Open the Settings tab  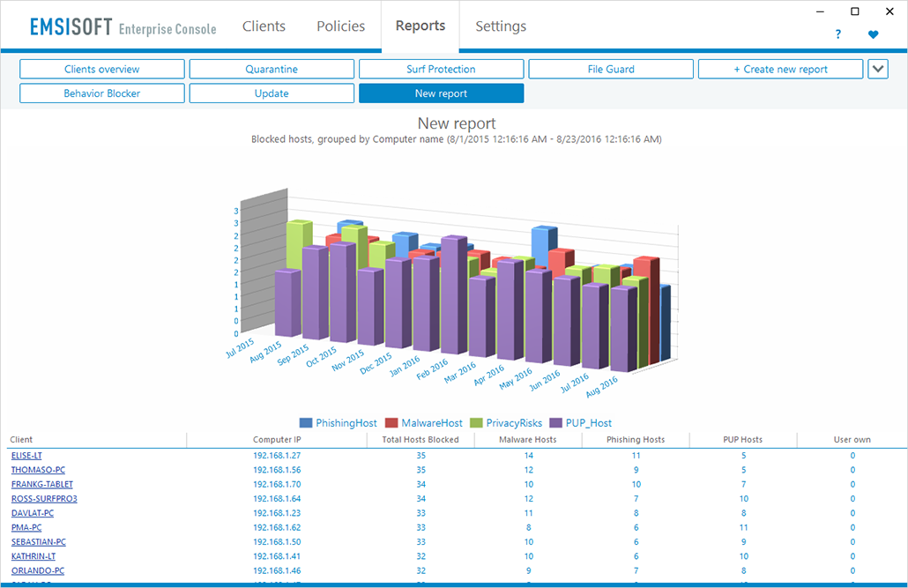tap(501, 26)
